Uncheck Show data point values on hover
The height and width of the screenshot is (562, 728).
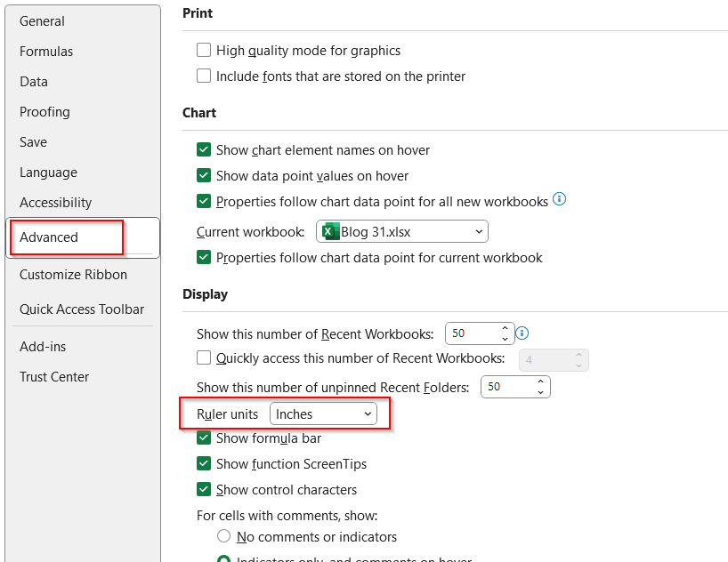(x=203, y=176)
